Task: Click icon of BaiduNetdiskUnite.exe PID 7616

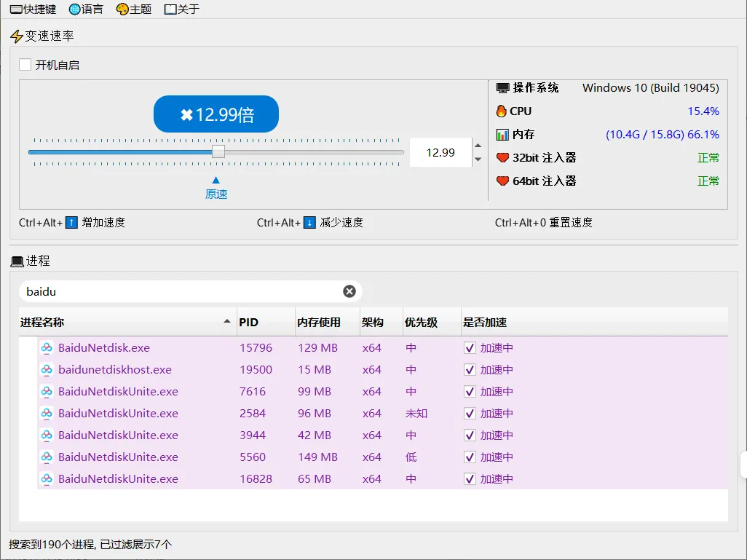Action: click(47, 392)
